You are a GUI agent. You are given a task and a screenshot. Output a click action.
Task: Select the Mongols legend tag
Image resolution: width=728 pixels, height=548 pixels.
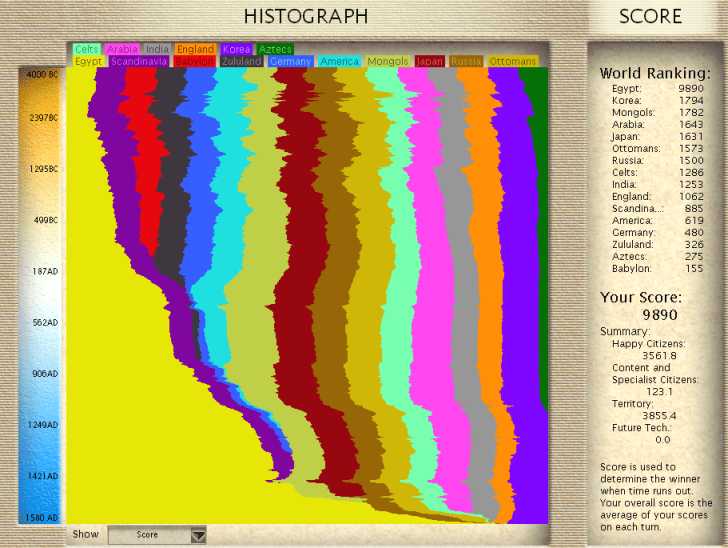click(388, 62)
